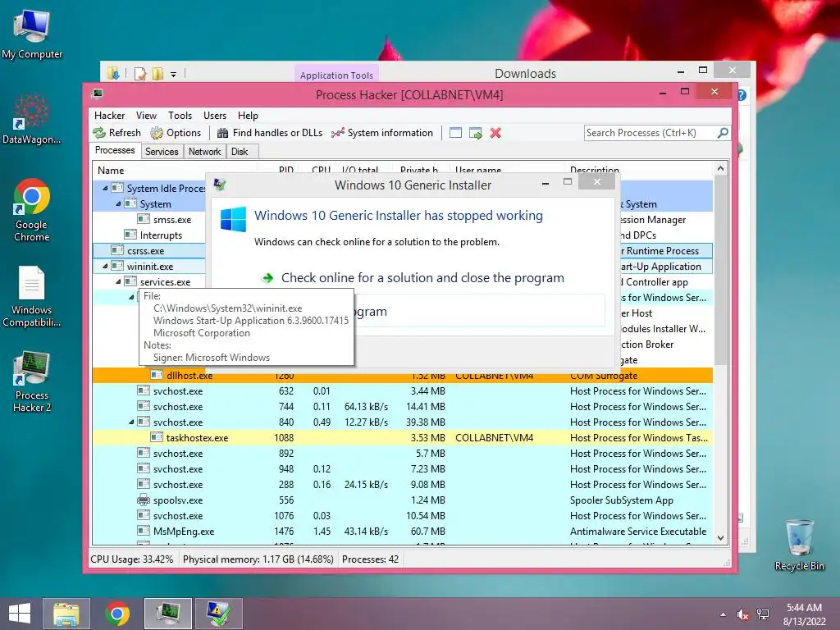
Task: Click svchost.exe PID 632 row
Action: pyautogui.click(x=402, y=391)
